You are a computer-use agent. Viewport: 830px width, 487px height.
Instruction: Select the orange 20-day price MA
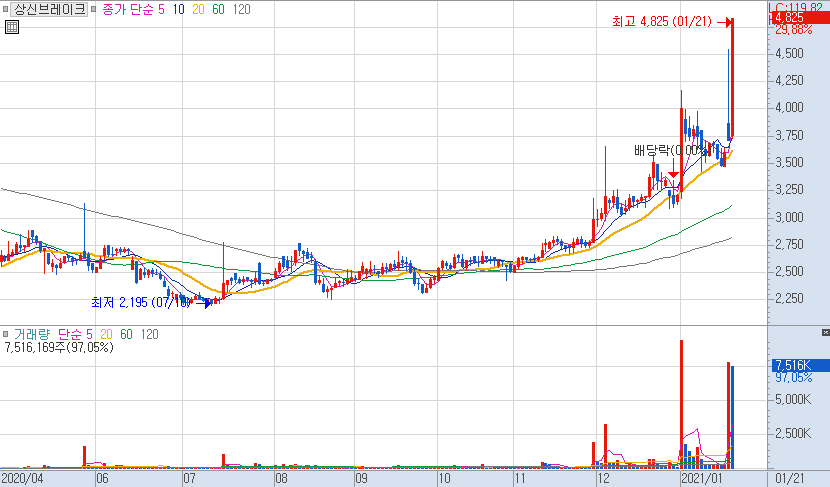198,10
